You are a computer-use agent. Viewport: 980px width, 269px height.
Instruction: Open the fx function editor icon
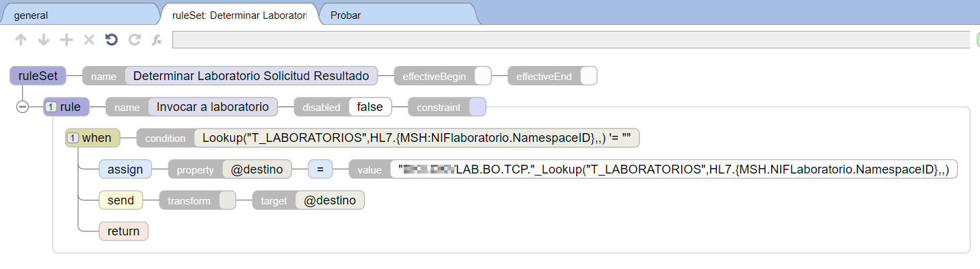[157, 40]
